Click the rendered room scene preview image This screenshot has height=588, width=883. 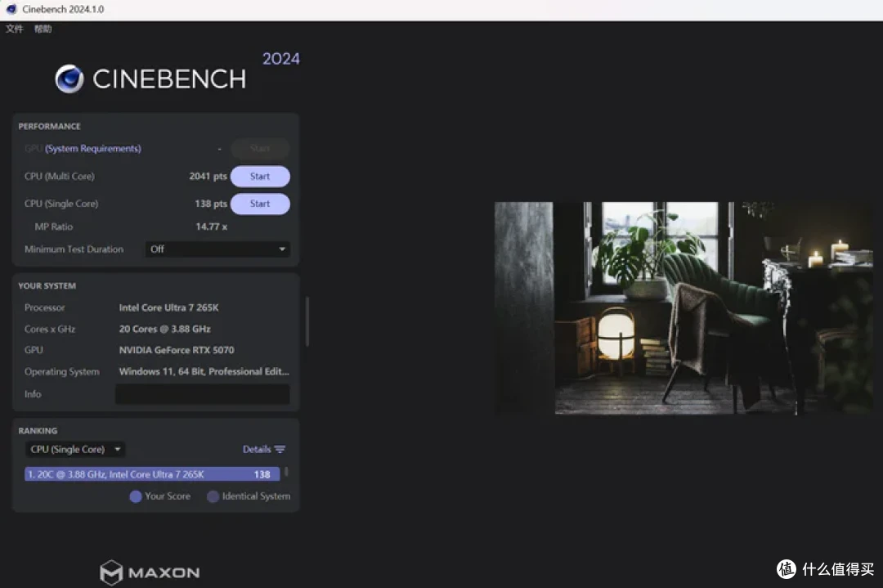click(x=683, y=308)
